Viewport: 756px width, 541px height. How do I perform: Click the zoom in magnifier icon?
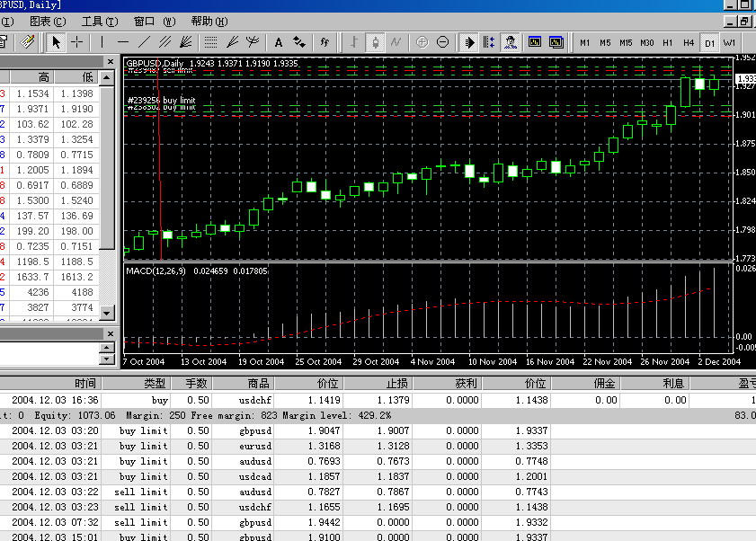[x=422, y=41]
